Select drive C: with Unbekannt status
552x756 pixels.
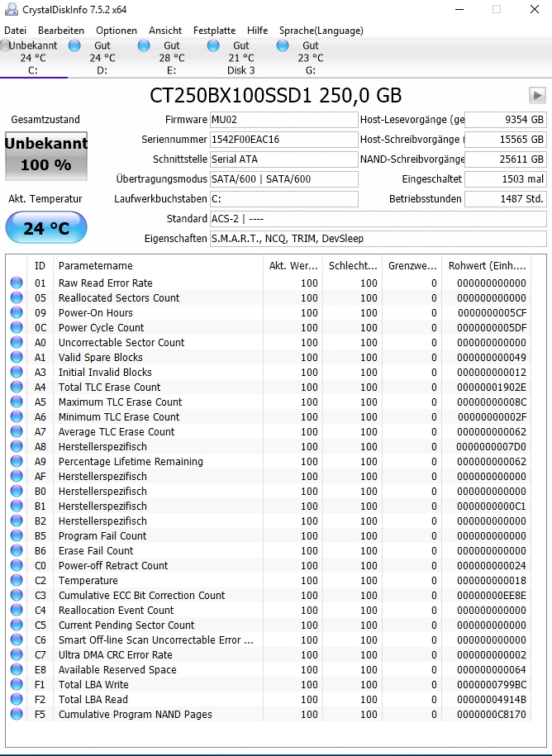pyautogui.click(x=33, y=58)
